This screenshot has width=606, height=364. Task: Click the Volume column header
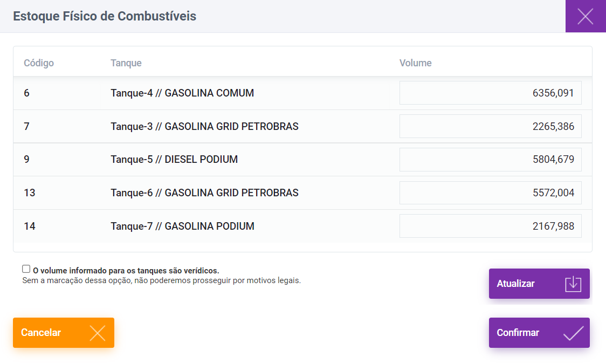[416, 63]
